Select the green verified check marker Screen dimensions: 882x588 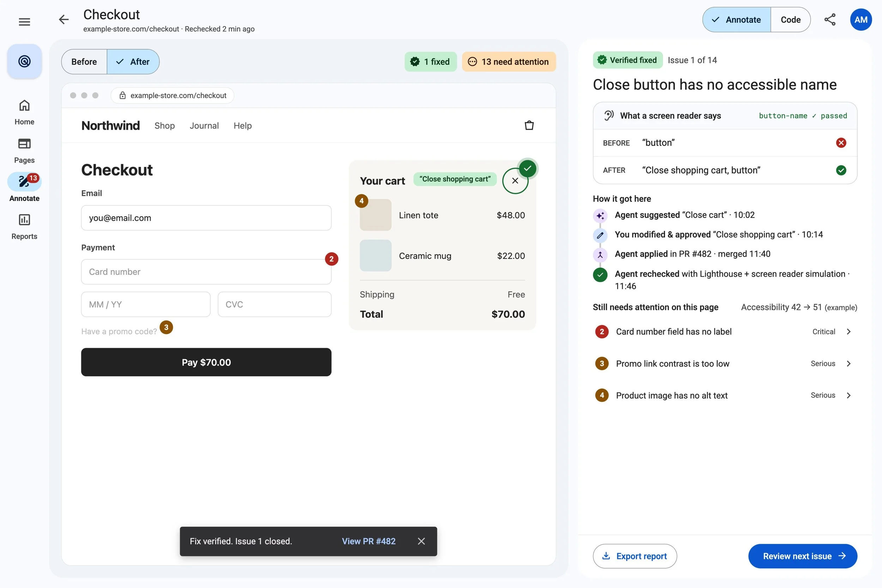point(527,168)
